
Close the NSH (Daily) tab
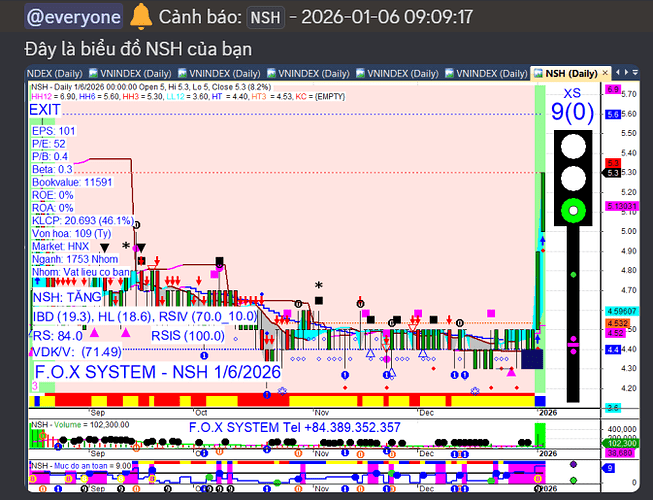(x=605, y=73)
